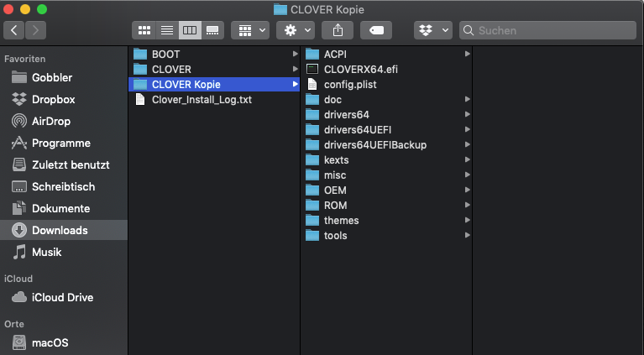Select the tools folder

(386, 236)
